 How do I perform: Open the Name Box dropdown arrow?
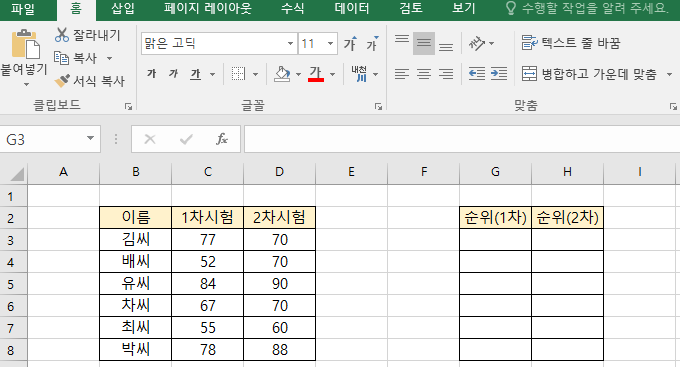click(90, 138)
